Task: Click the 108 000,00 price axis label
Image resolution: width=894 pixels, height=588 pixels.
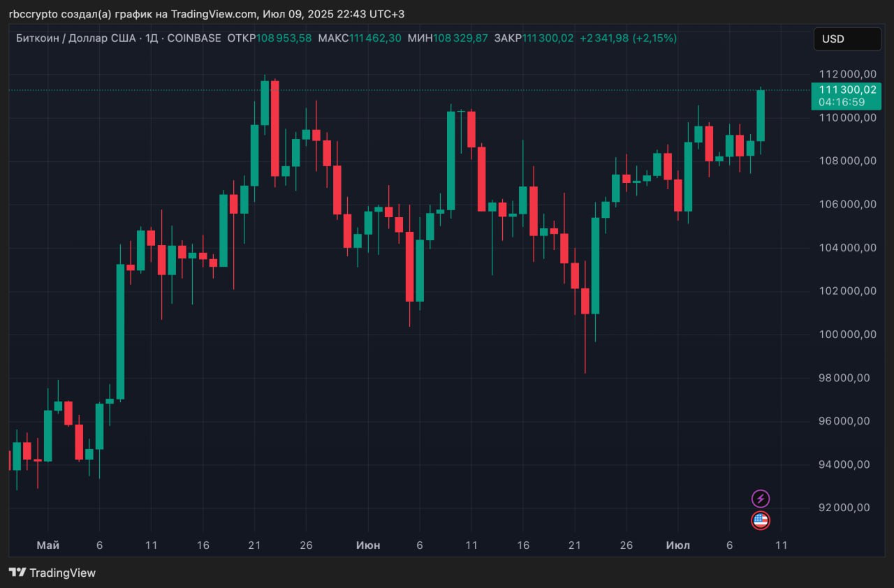Action: (847, 161)
